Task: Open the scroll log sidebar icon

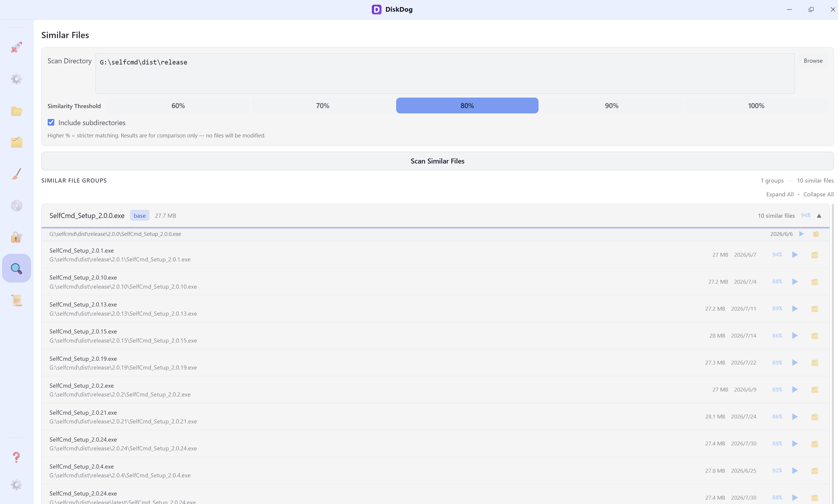Action: [16, 300]
